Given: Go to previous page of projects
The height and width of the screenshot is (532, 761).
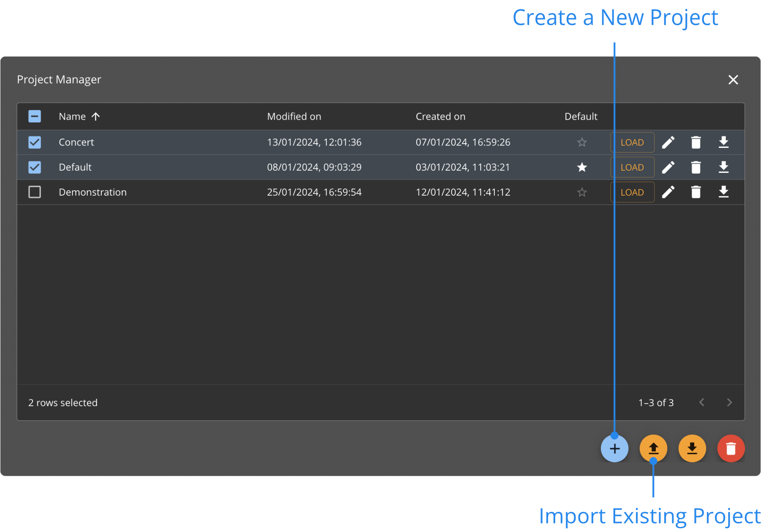Looking at the screenshot, I should click(702, 402).
